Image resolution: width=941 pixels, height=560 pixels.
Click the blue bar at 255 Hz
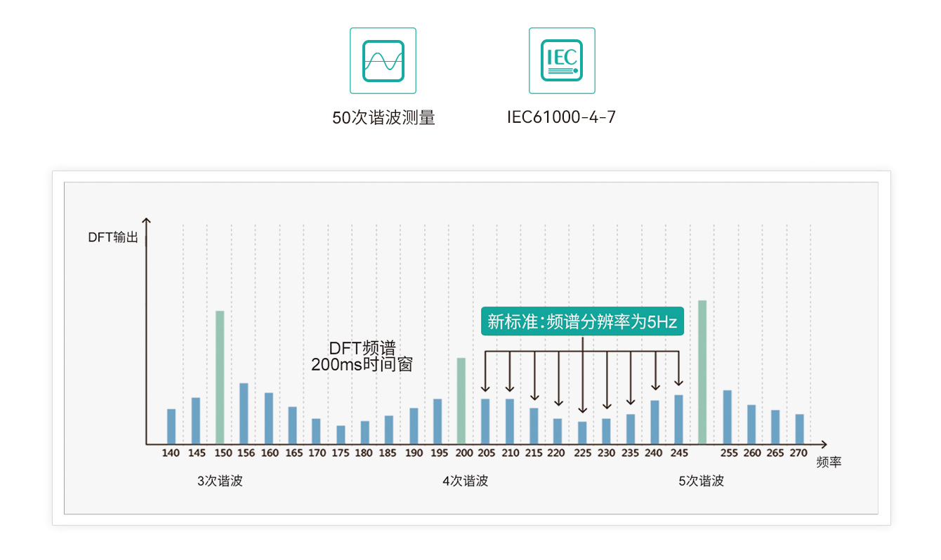tap(728, 417)
